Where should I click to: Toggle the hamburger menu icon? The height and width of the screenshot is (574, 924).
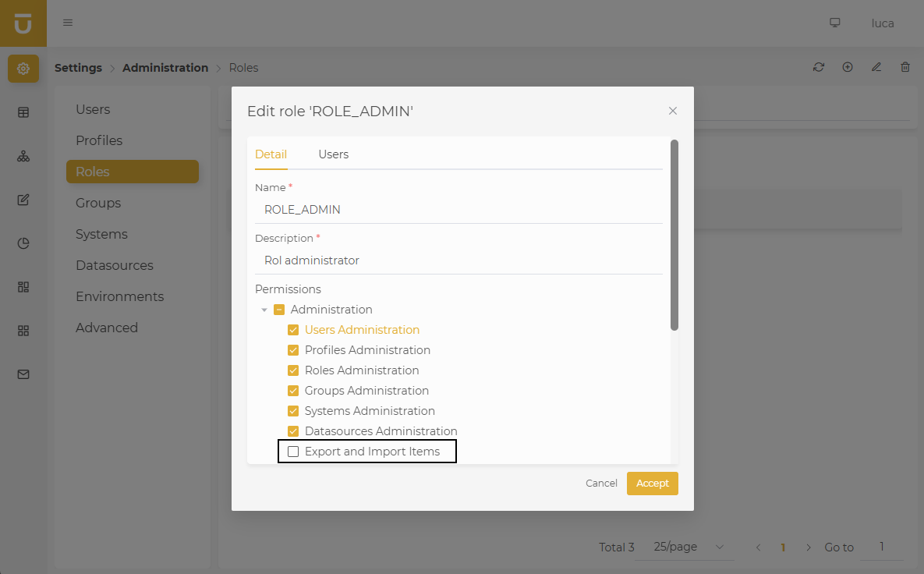point(68,23)
